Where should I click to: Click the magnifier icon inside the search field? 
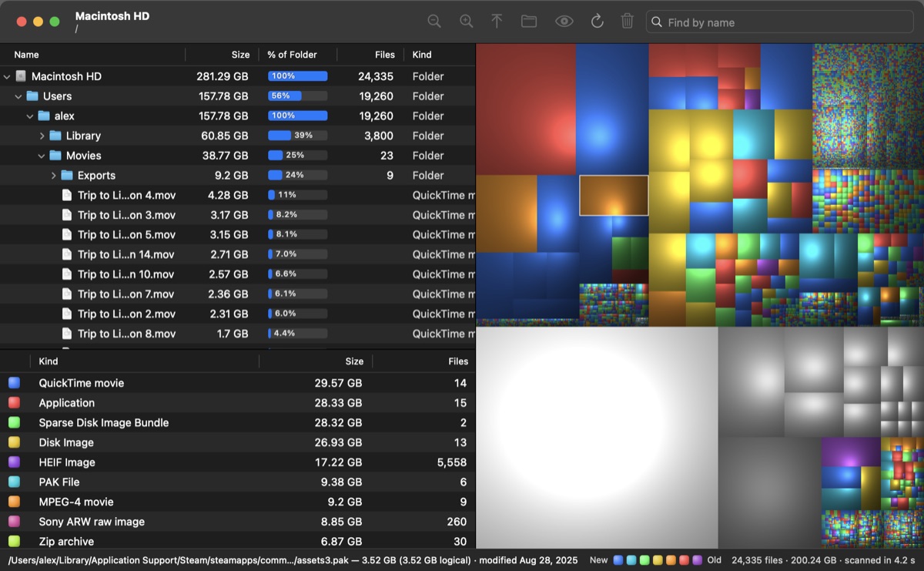pyautogui.click(x=657, y=22)
